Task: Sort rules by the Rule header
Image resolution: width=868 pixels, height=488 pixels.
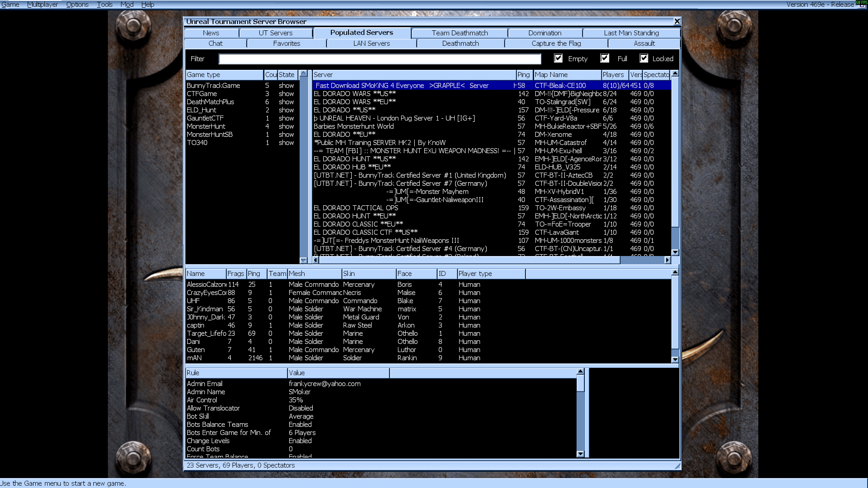Action: tap(237, 373)
